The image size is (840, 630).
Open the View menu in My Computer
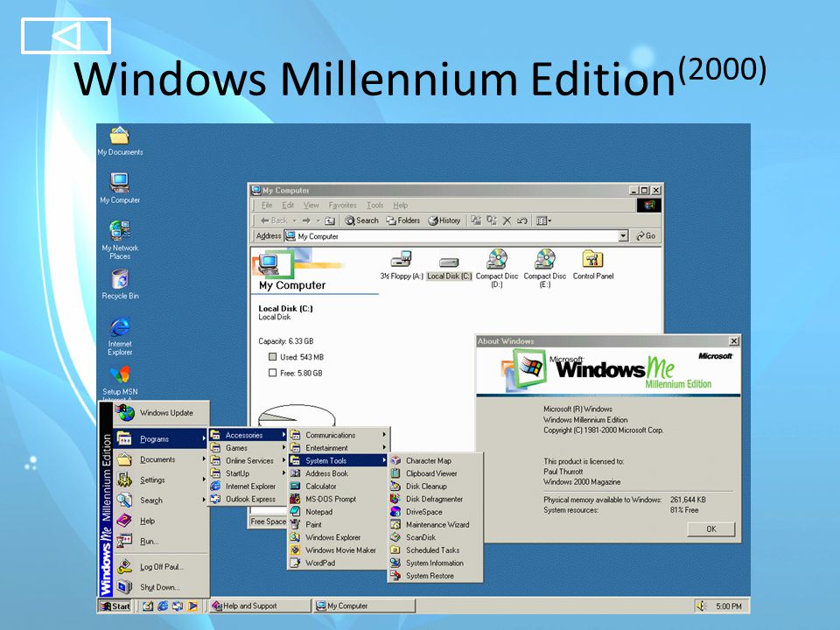pyautogui.click(x=311, y=205)
